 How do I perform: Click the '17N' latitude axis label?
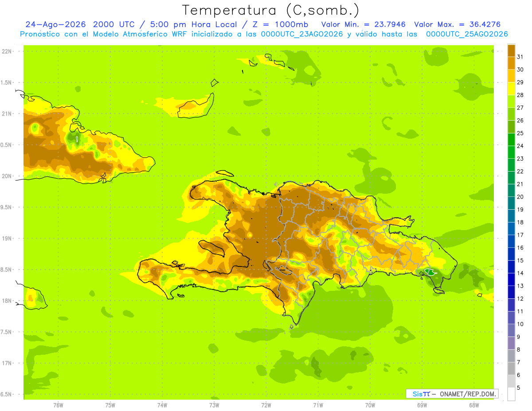point(6,363)
